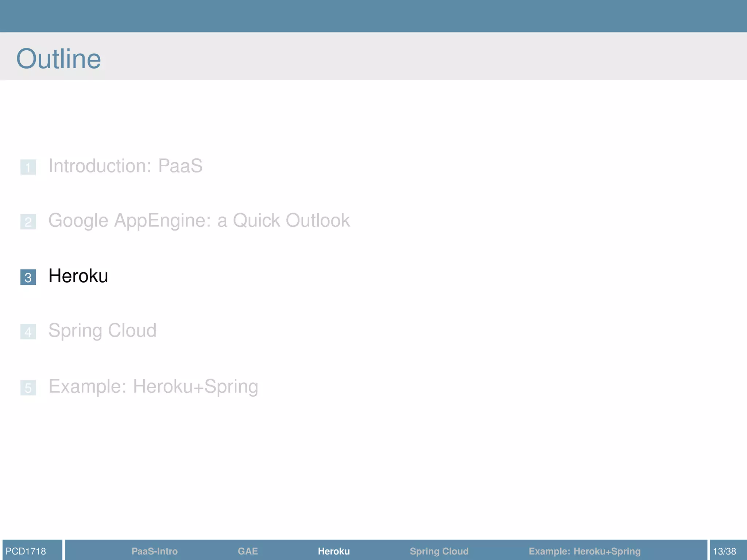Click the number 1 section badge
Viewport: 747px width, 560px height.
28,167
